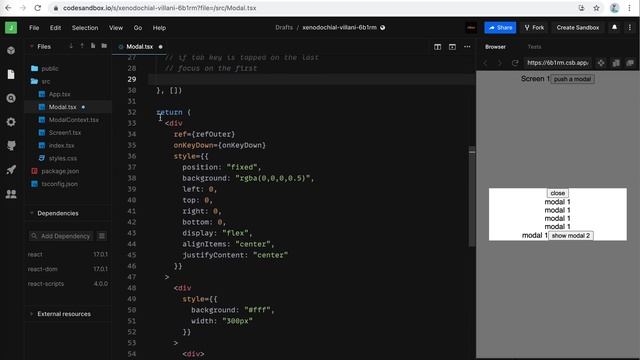Click the Chrome reload page button

38,8
